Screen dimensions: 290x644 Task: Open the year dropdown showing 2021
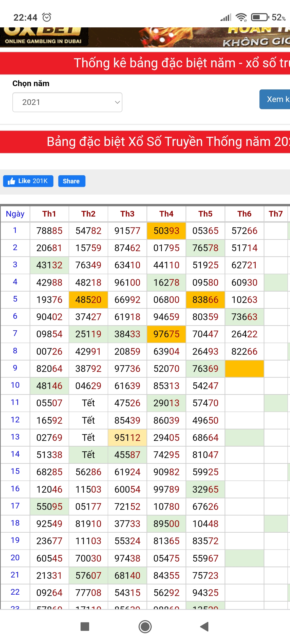pyautogui.click(x=67, y=102)
